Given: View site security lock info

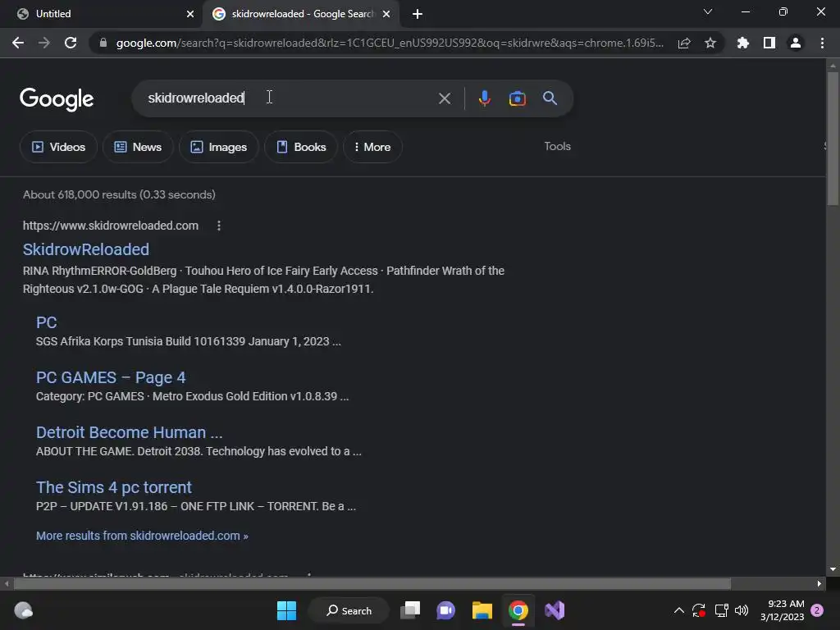Looking at the screenshot, I should click(103, 43).
